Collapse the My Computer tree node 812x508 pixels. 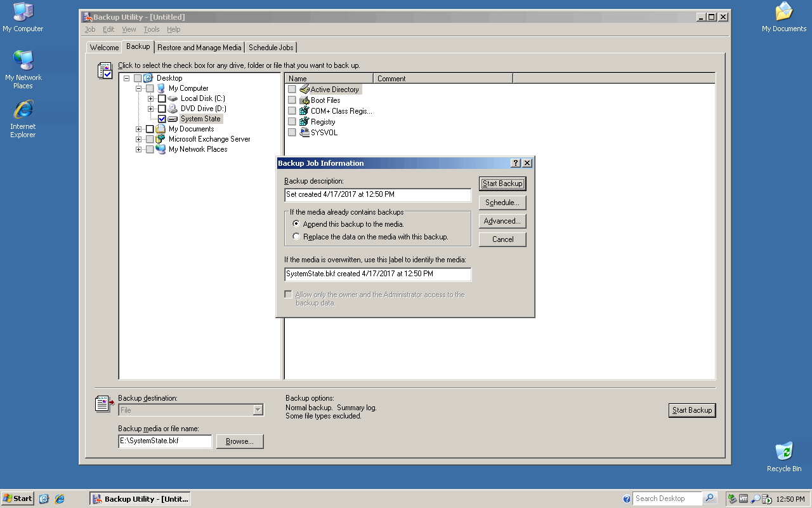pos(139,88)
